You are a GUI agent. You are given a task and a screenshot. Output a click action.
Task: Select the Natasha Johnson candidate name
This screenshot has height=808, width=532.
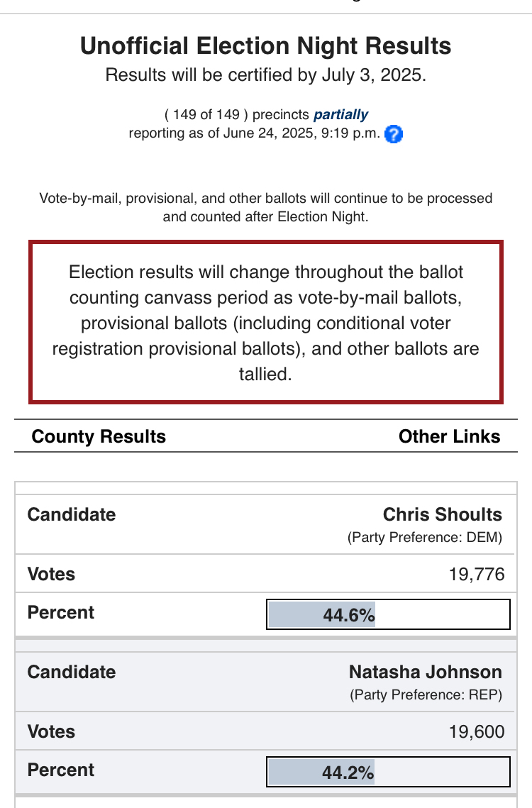(x=425, y=672)
